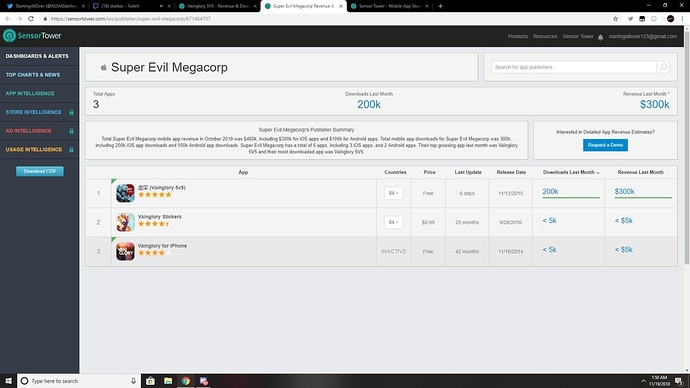Click < $5k revenue for Vainglory Stickers
Viewport: 690px width, 388px height.
point(624,220)
